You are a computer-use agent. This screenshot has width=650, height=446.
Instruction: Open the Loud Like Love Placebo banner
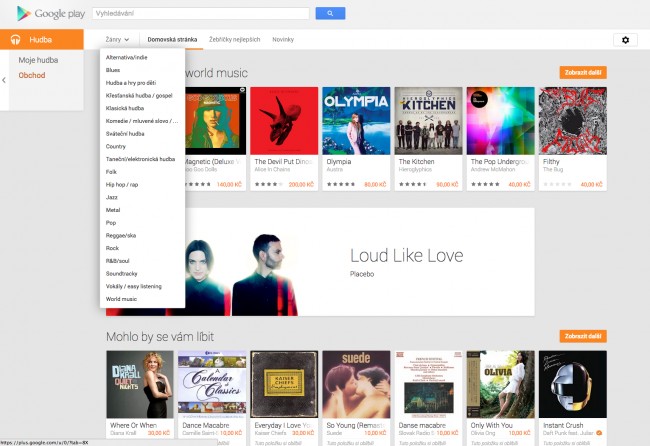(x=320, y=262)
